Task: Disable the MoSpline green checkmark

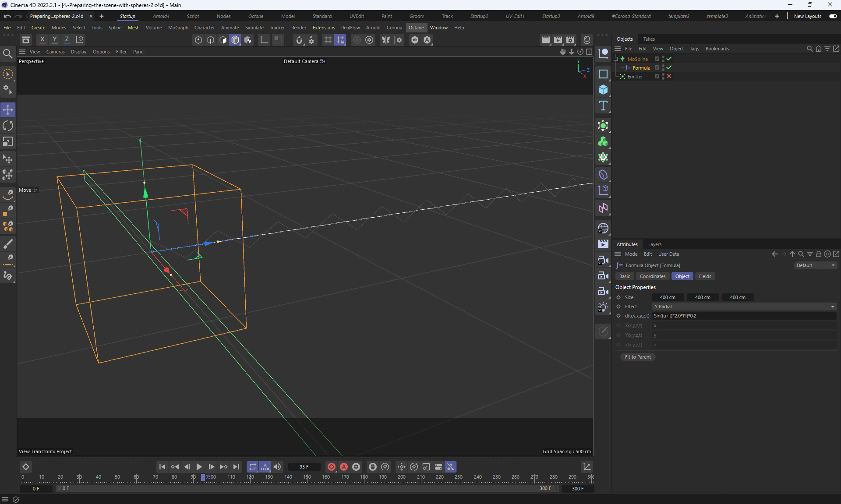Action: pyautogui.click(x=669, y=59)
